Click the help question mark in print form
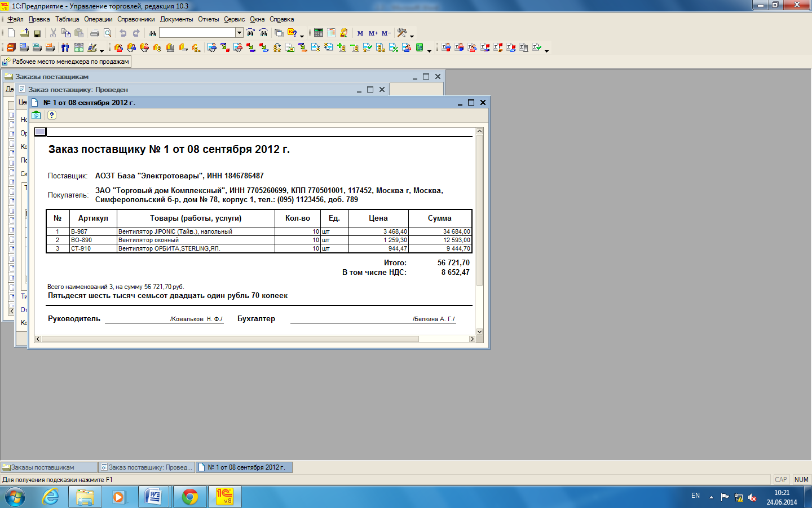The width and height of the screenshot is (812, 508). [x=51, y=115]
